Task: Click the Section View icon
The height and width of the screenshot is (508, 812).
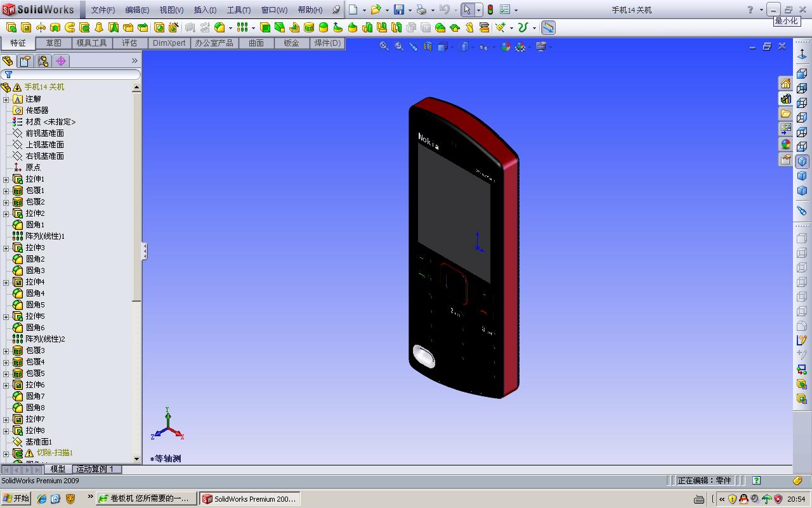Action: (x=428, y=46)
